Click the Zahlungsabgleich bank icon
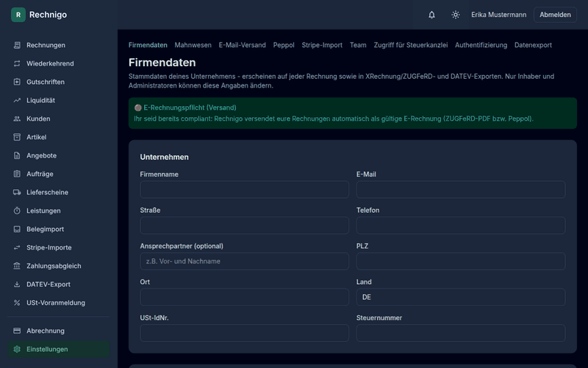Viewport: 588px width, 368px height. click(x=17, y=266)
